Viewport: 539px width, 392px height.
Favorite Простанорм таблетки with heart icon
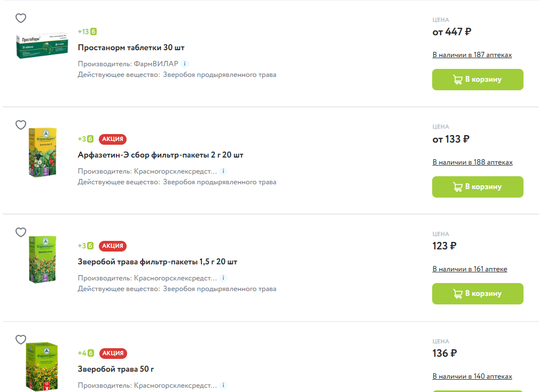coord(21,18)
